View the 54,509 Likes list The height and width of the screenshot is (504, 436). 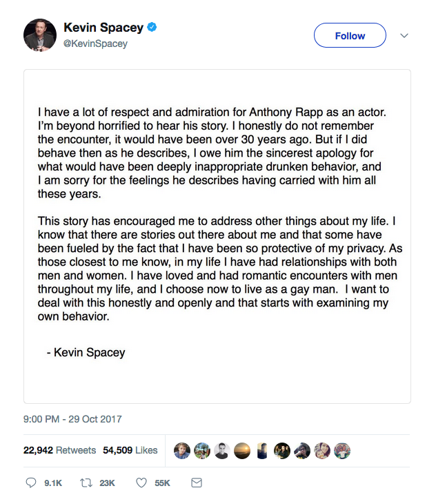(x=130, y=450)
